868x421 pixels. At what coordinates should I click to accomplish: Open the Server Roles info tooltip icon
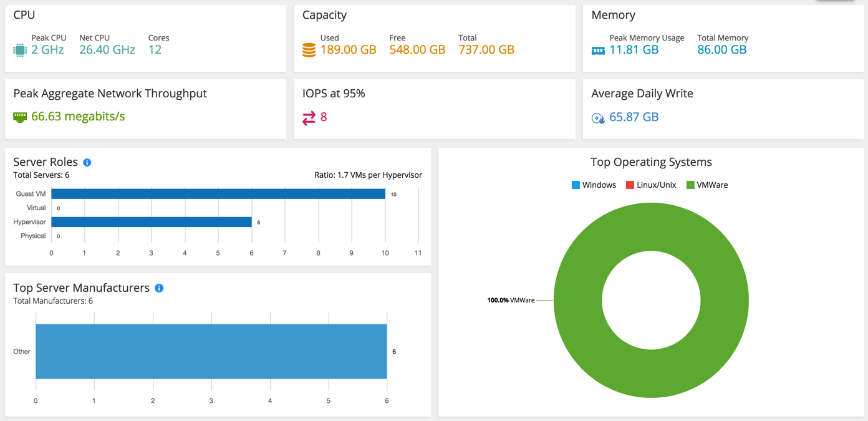click(x=87, y=162)
